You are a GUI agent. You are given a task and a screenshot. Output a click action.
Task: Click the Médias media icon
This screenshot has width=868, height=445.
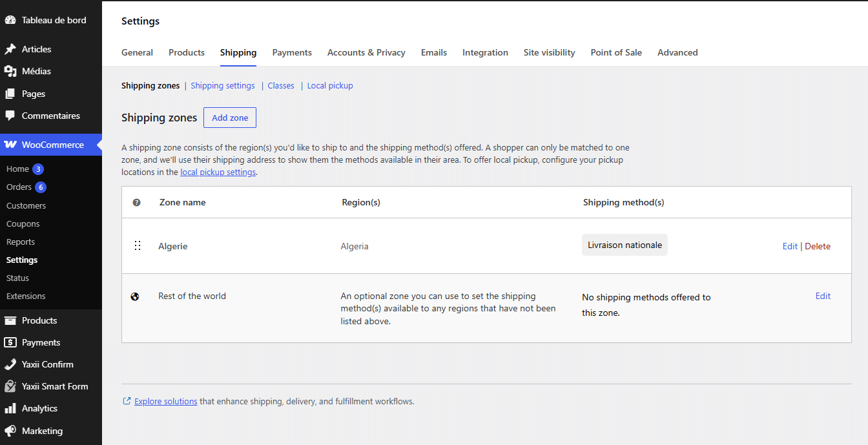[x=10, y=71]
